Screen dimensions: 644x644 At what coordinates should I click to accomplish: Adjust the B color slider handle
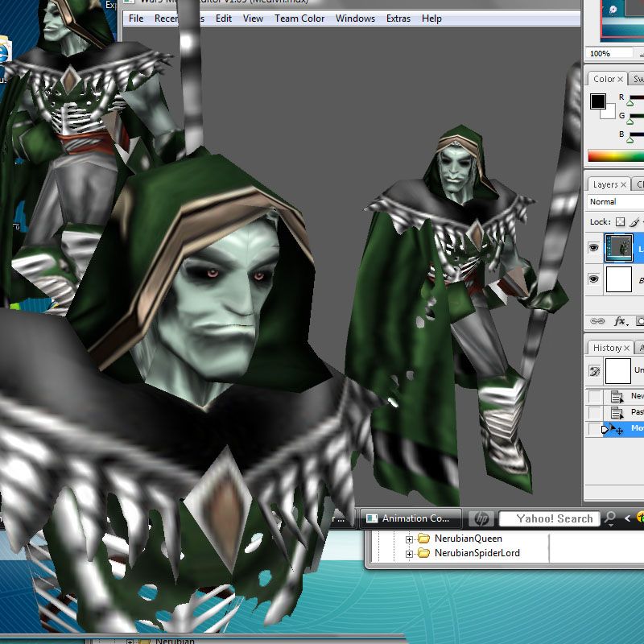click(x=630, y=139)
